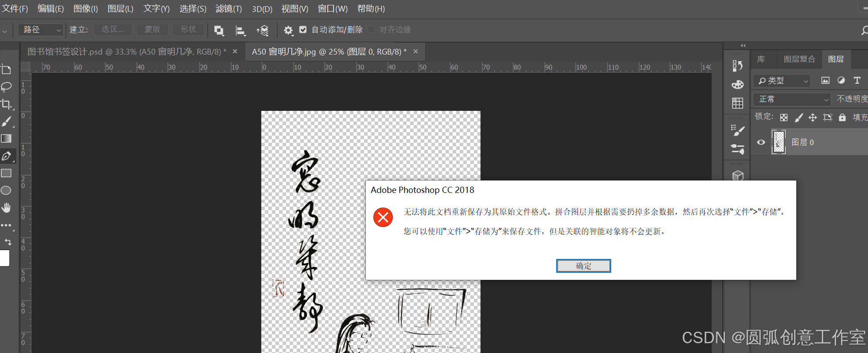Image resolution: width=868 pixels, height=353 pixels.
Task: Select the Pen tool
Action: (x=6, y=156)
